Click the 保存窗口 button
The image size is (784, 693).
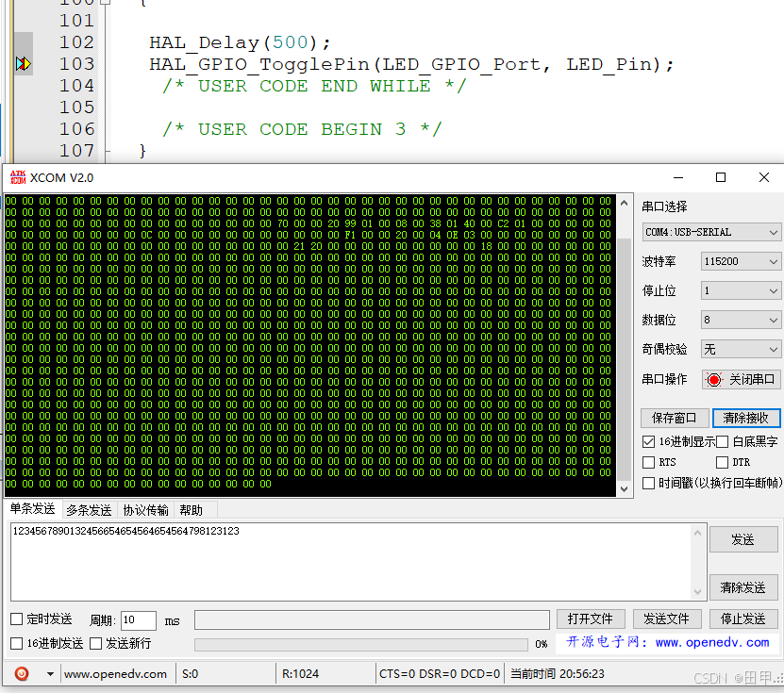[675, 418]
